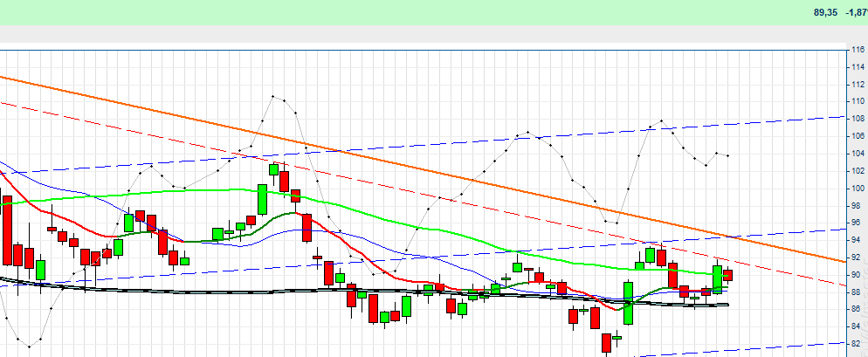The height and width of the screenshot is (357, 868).
Task: Click the 100 price axis label
Action: [858, 189]
